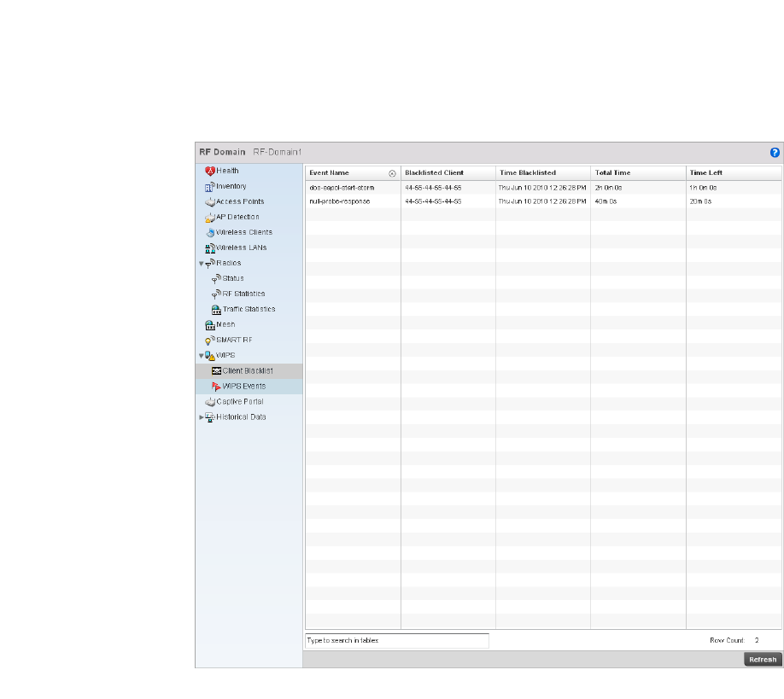Click the Health heart icon
The height and width of the screenshot is (699, 784).
click(210, 171)
